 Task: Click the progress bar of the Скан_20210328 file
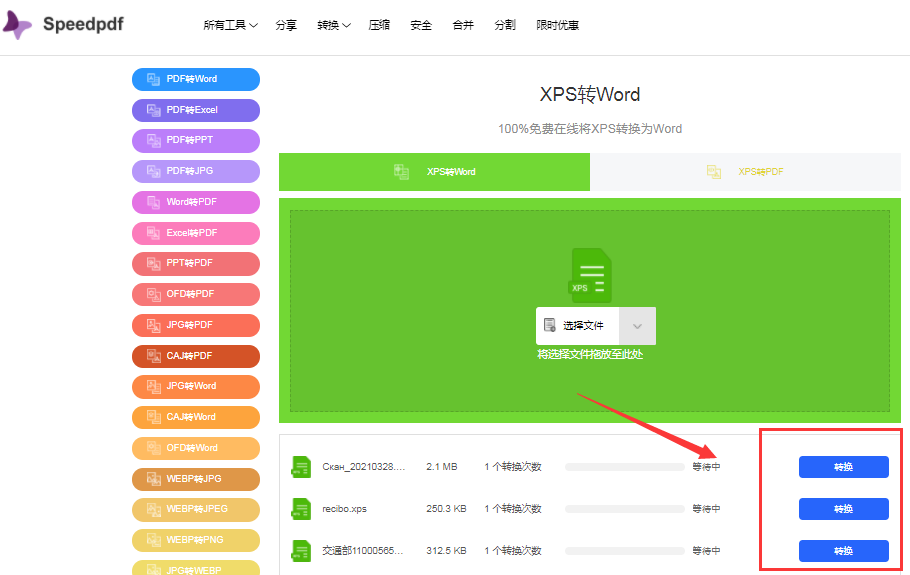[625, 467]
